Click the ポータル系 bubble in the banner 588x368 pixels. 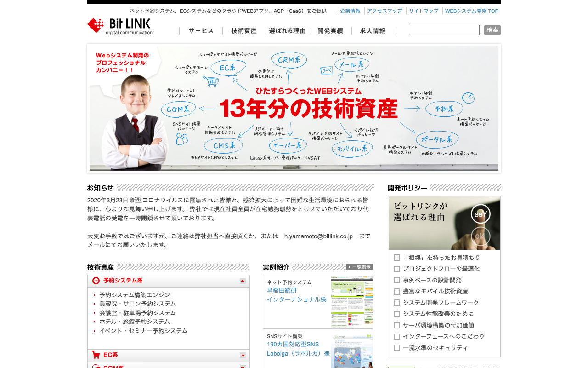coord(437,139)
